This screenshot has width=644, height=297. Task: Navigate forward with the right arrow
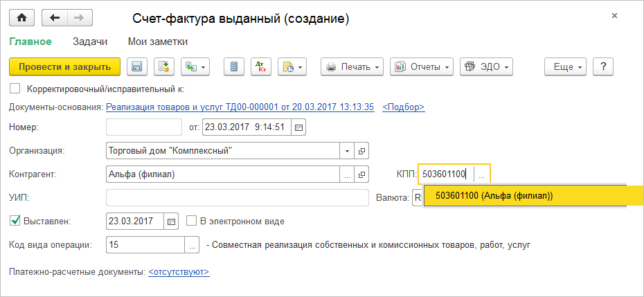[x=80, y=18]
